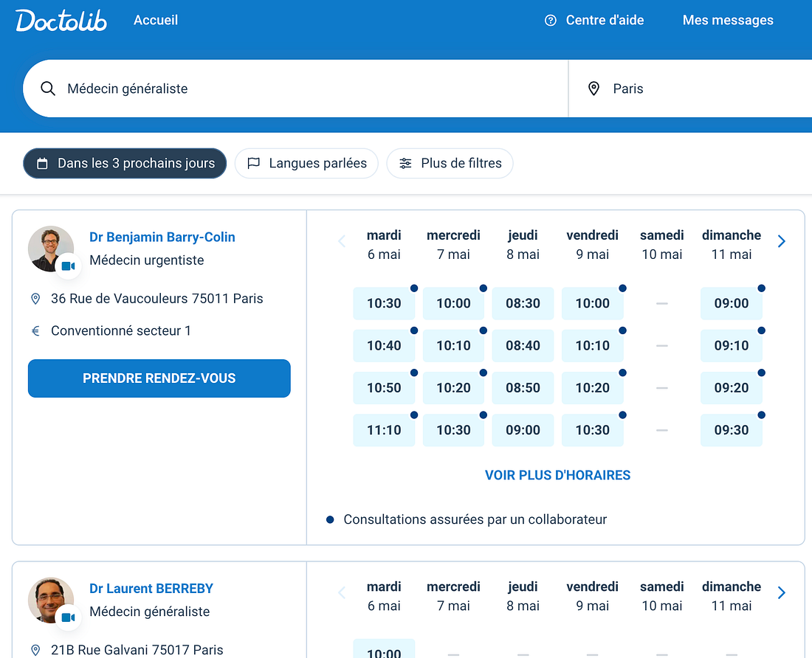The width and height of the screenshot is (812, 658).
Task: Select the 10:00 slot on vendredi 9 mai
Action: [x=593, y=303]
